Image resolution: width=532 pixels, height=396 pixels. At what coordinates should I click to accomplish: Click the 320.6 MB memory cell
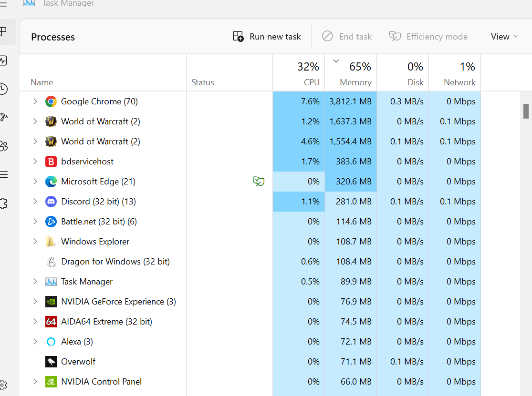pyautogui.click(x=351, y=181)
